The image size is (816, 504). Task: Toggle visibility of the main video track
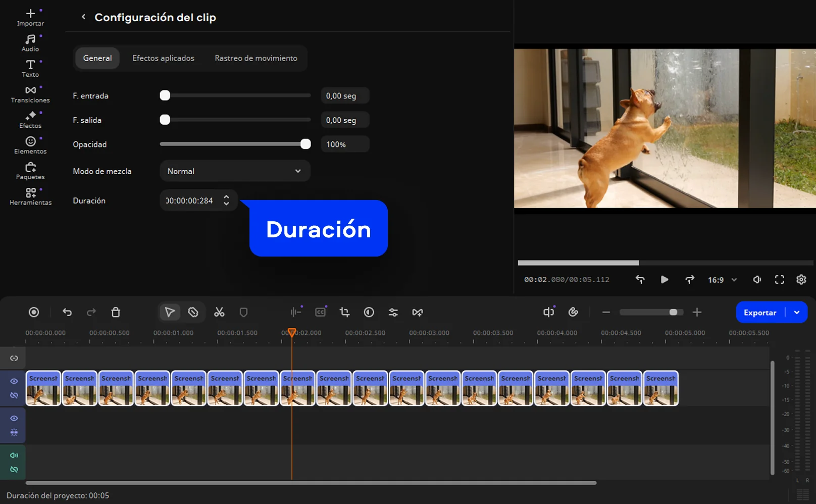pyautogui.click(x=14, y=381)
